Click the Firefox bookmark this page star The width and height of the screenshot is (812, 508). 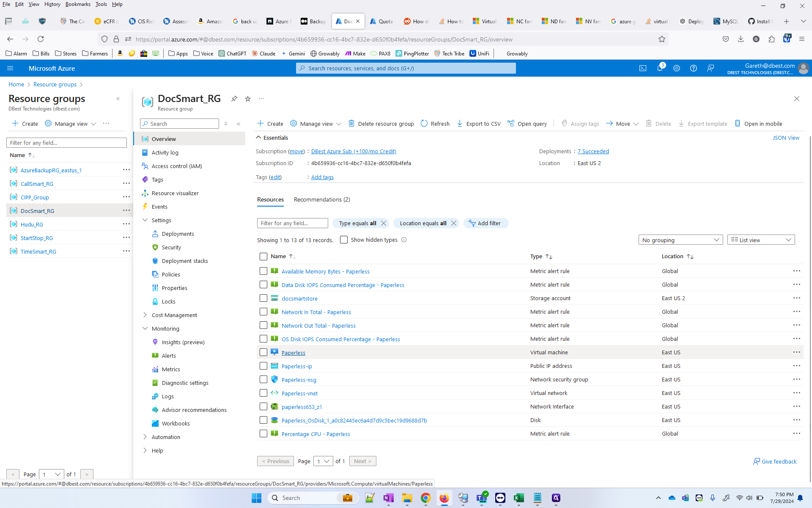click(662, 39)
